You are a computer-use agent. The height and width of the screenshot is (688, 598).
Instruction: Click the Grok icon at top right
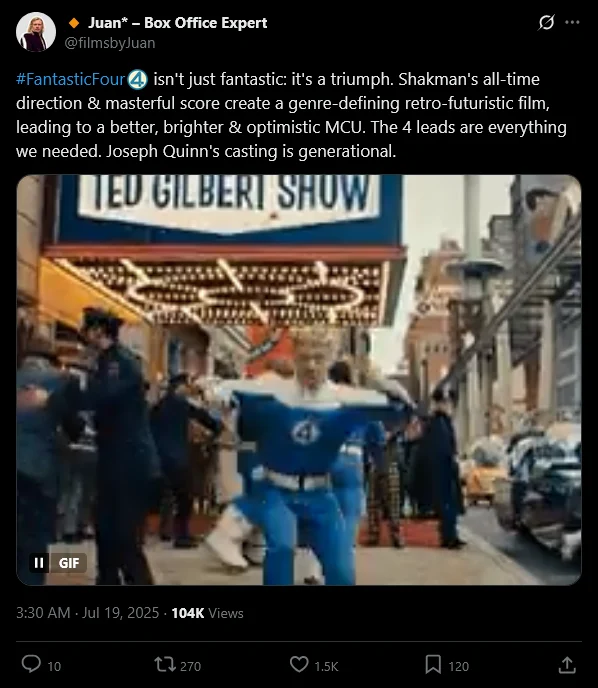click(546, 22)
